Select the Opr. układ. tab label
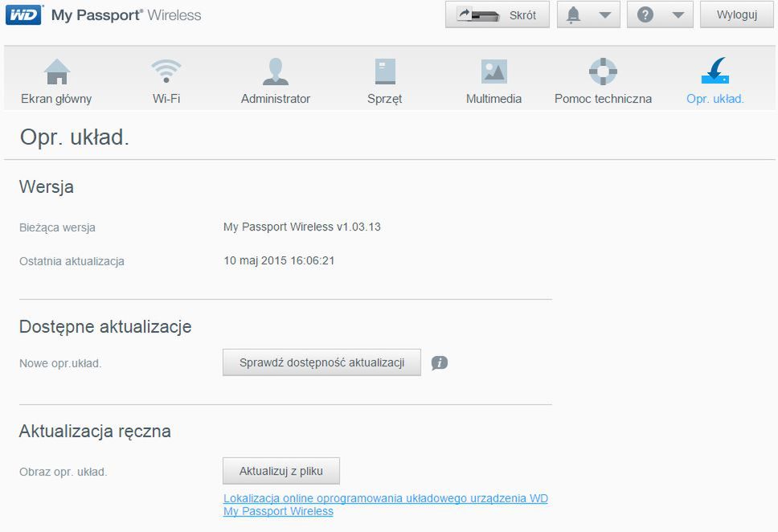The height and width of the screenshot is (532, 778). coord(715,99)
